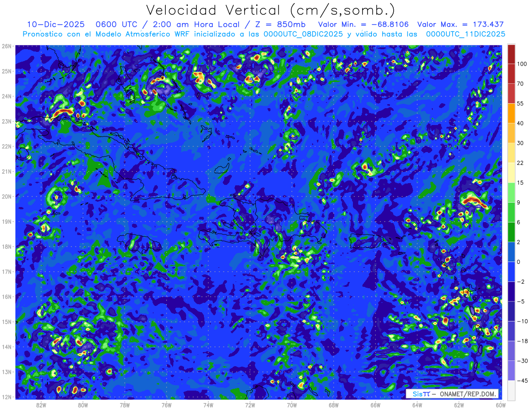The width and height of the screenshot is (532, 411).
Task: Click the colorbar value label '0'
Action: click(x=519, y=262)
